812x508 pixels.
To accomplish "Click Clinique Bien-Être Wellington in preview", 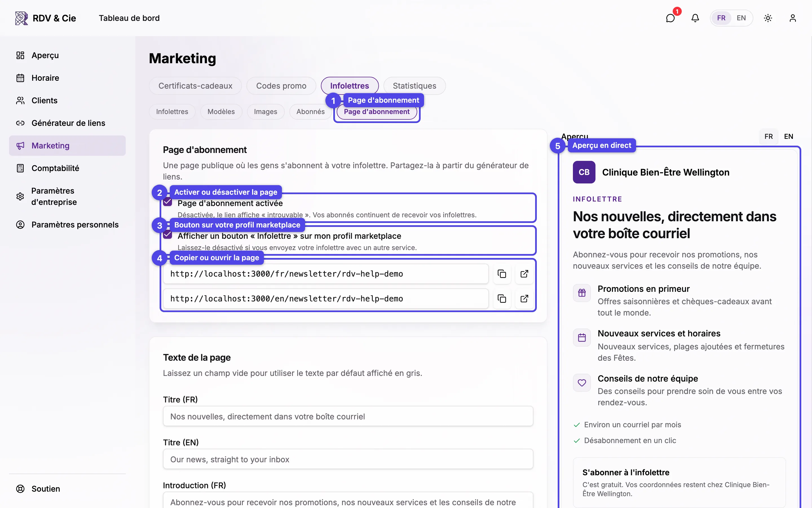I will pyautogui.click(x=666, y=172).
